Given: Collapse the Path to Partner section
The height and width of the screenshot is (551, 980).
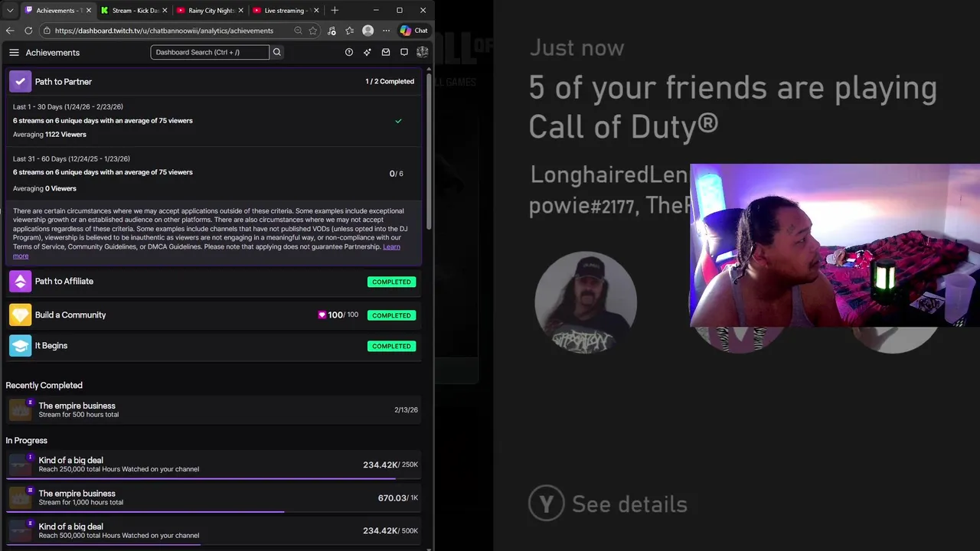Looking at the screenshot, I should (214, 81).
